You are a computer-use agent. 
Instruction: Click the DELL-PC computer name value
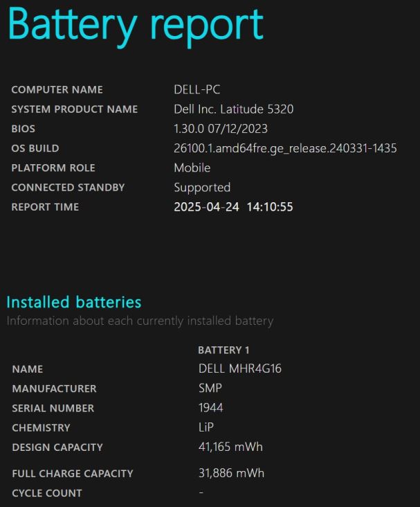tap(197, 89)
